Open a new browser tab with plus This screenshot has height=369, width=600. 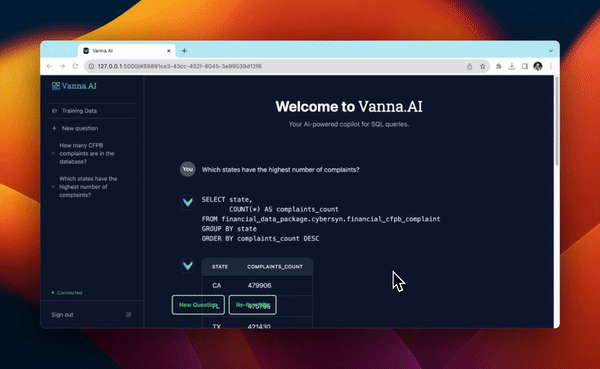click(x=184, y=51)
